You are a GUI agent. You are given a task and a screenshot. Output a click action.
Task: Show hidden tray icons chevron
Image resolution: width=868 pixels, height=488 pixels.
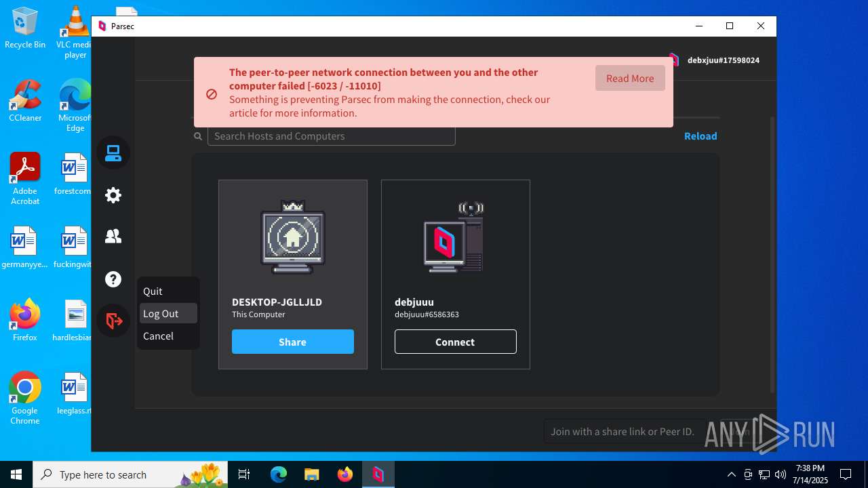pos(732,474)
